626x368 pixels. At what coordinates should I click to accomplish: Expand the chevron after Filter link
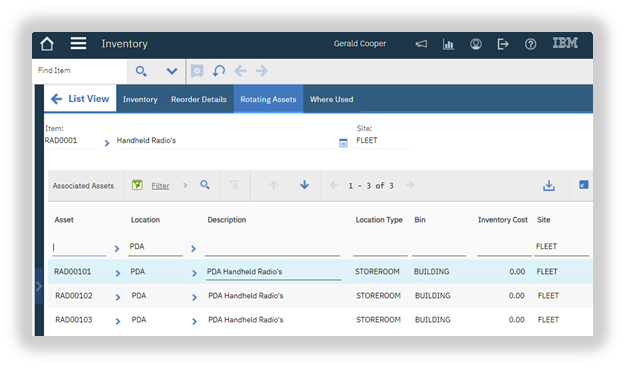tap(185, 185)
